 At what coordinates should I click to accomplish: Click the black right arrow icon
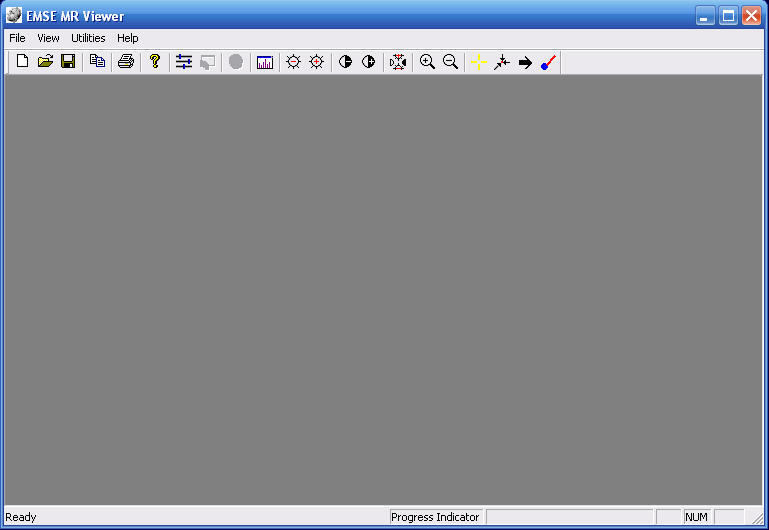(525, 62)
